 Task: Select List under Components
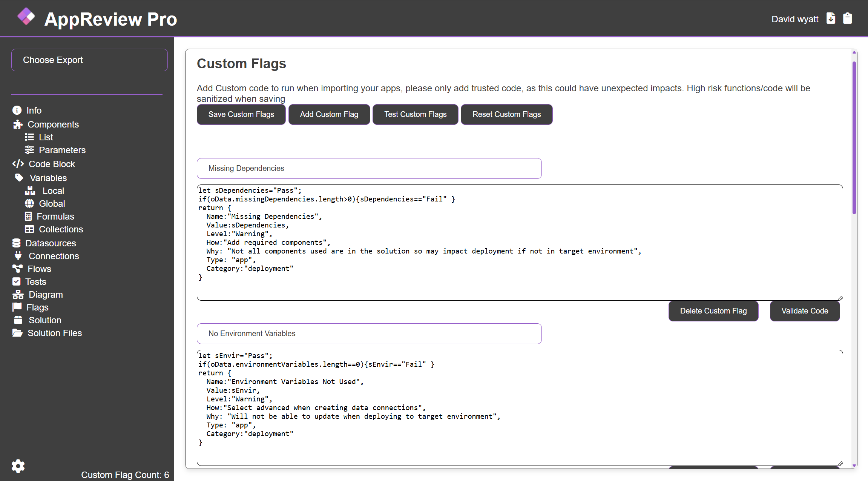click(46, 137)
